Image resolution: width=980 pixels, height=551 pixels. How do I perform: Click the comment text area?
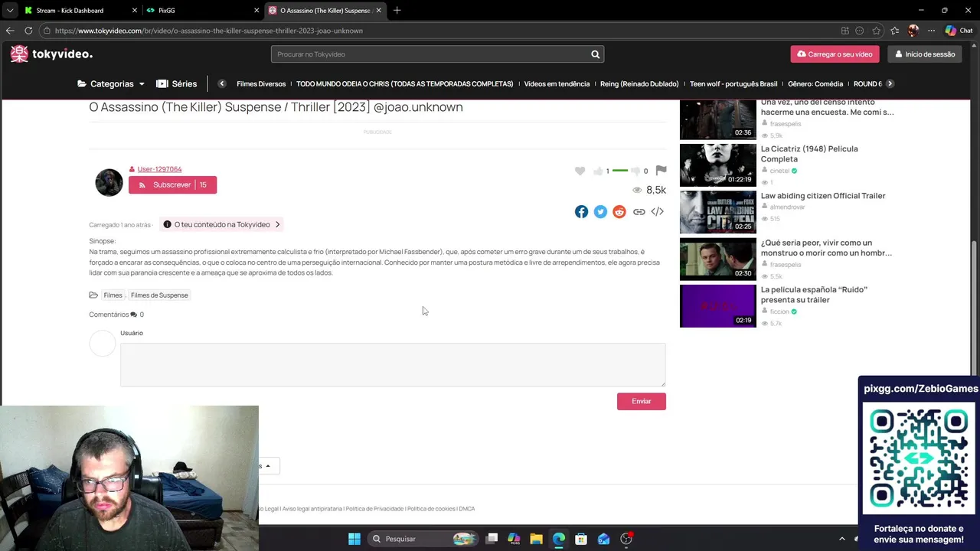click(393, 364)
